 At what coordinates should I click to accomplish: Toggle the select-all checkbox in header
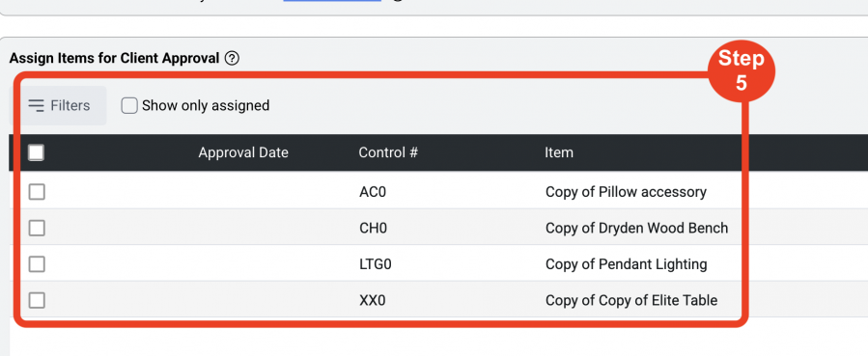click(x=37, y=152)
